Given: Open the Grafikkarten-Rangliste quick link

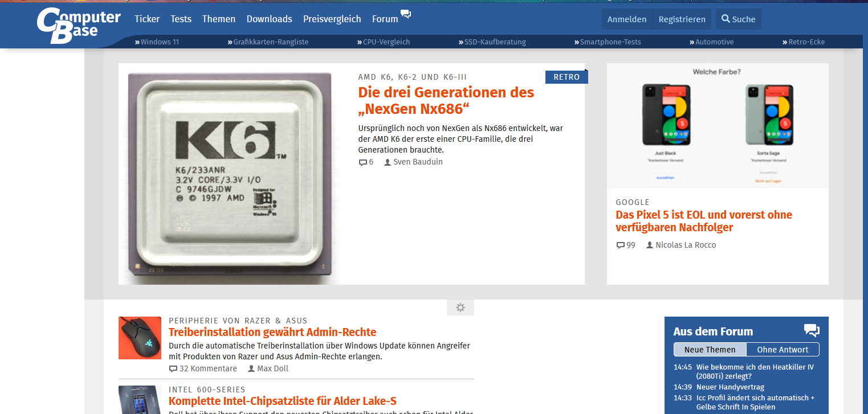Looking at the screenshot, I should tap(268, 42).
